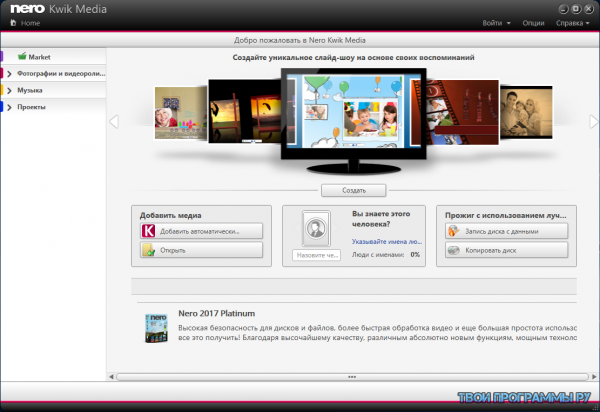Maximize the Nero Kwik Media window

pyautogui.click(x=576, y=9)
